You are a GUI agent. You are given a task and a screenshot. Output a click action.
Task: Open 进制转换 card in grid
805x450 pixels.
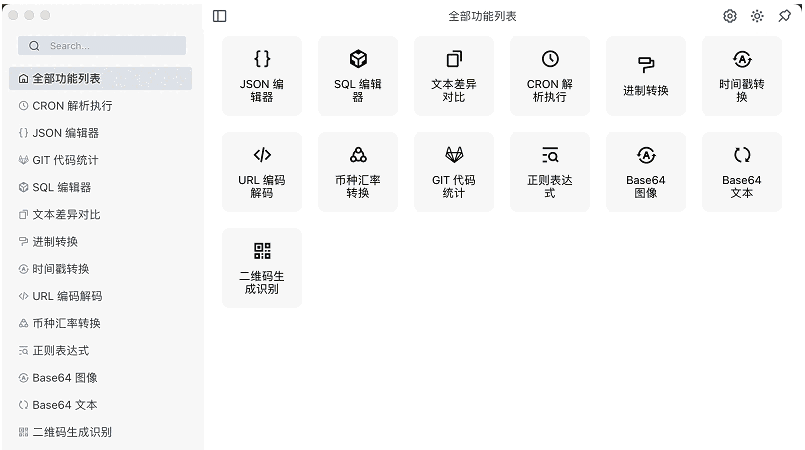click(x=646, y=76)
